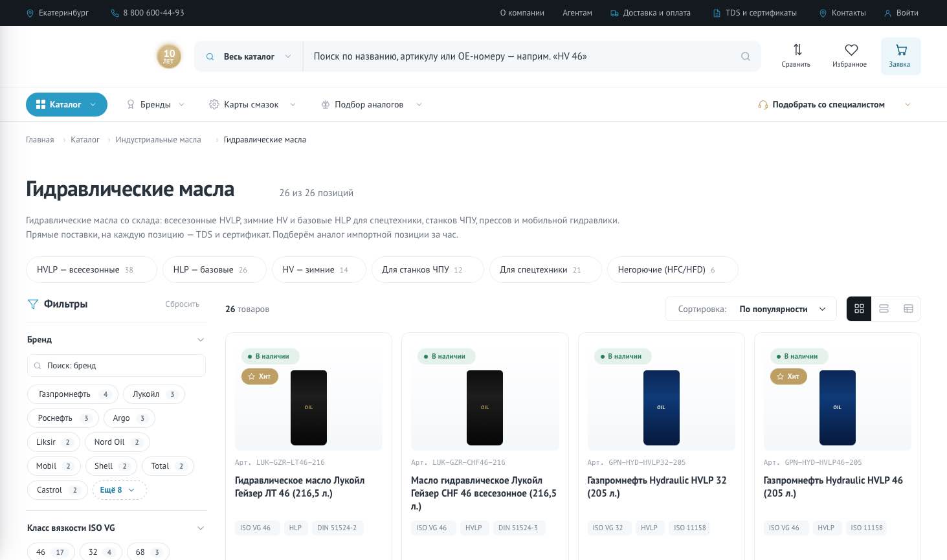Switch to table view
Image resolution: width=947 pixels, height=560 pixels.
[908, 309]
